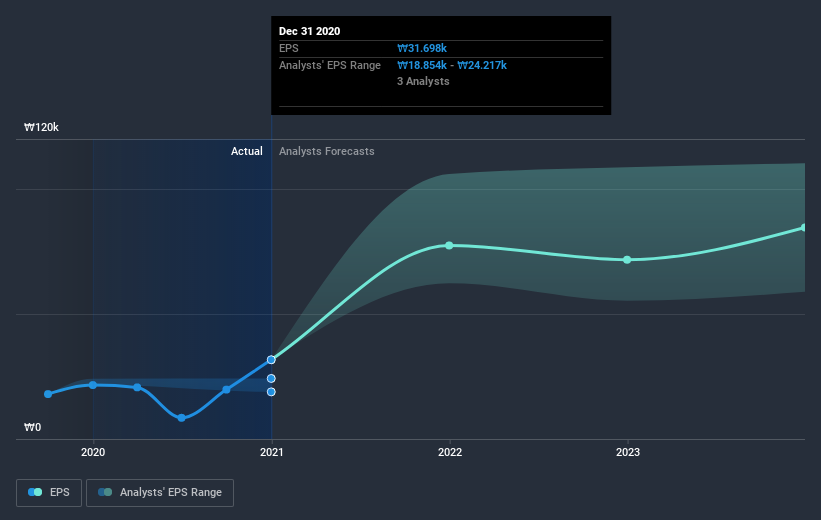Viewport: 821px width, 520px height.
Task: Click the ₩0 y-axis label
Action: pyautogui.click(x=32, y=427)
